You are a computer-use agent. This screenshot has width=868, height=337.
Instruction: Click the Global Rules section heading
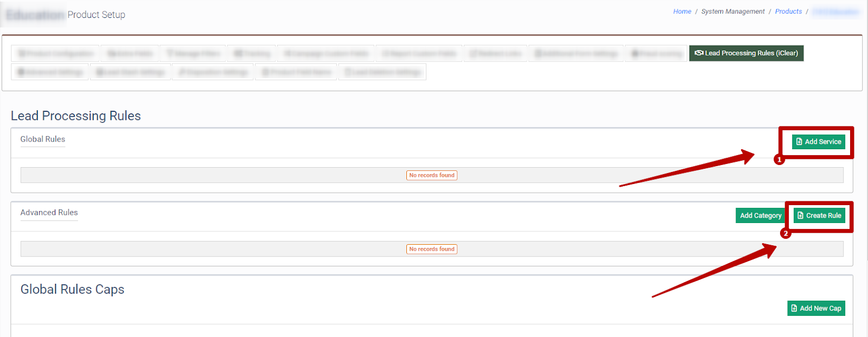(43, 139)
